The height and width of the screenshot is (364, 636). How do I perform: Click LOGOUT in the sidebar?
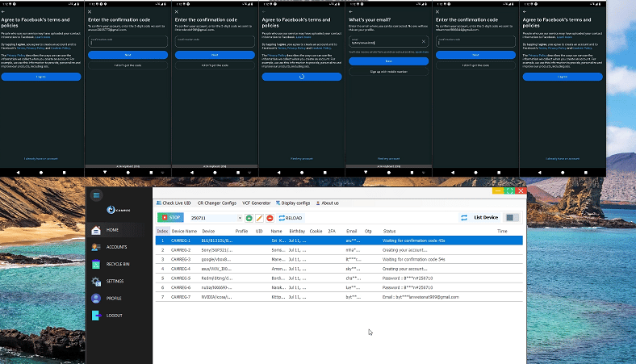coord(114,315)
